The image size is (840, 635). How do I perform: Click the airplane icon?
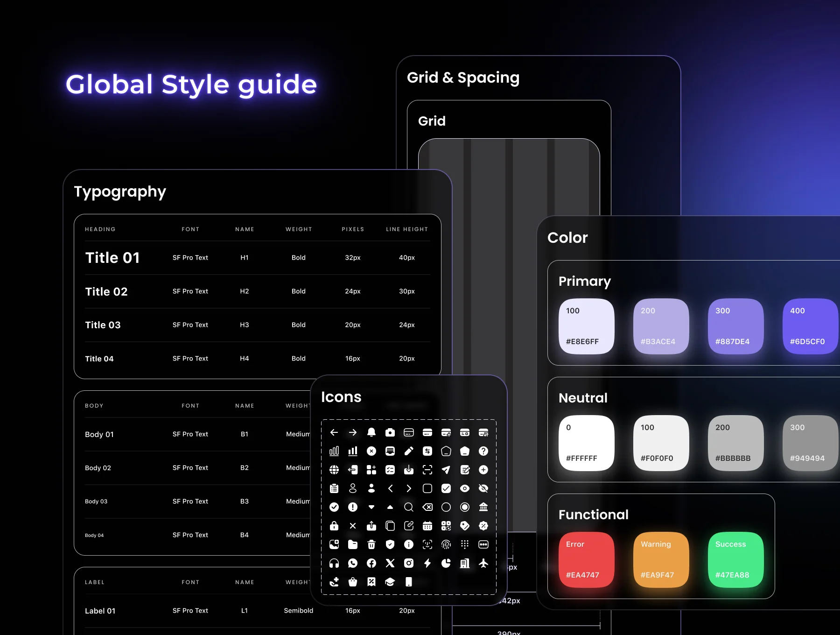point(483,563)
